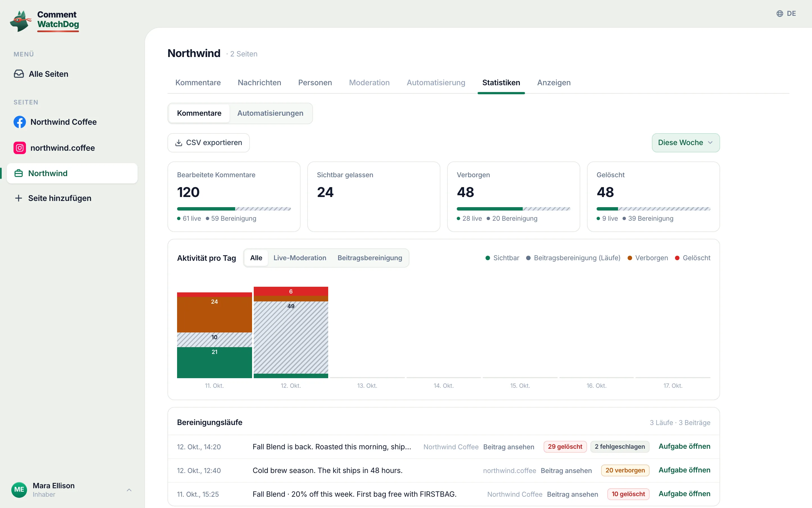Viewport: 812px width, 508px height.
Task: Select the Alle activity filter
Action: pos(256,258)
